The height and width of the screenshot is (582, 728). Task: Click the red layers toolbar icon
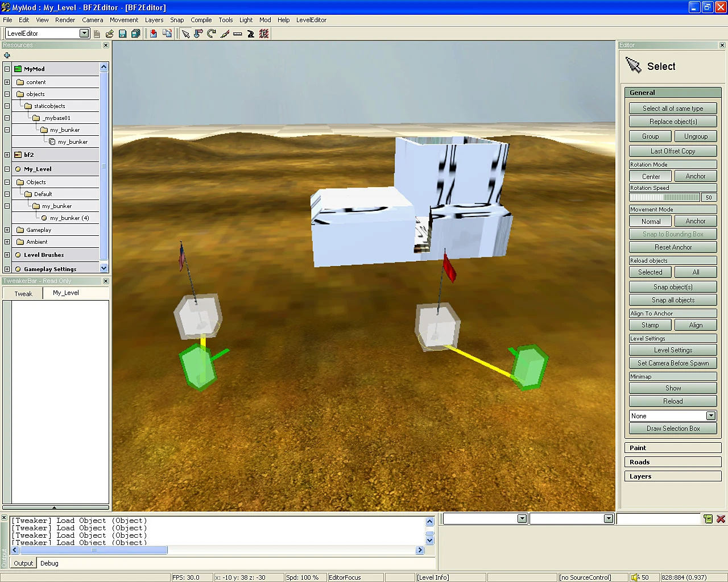pyautogui.click(x=264, y=34)
